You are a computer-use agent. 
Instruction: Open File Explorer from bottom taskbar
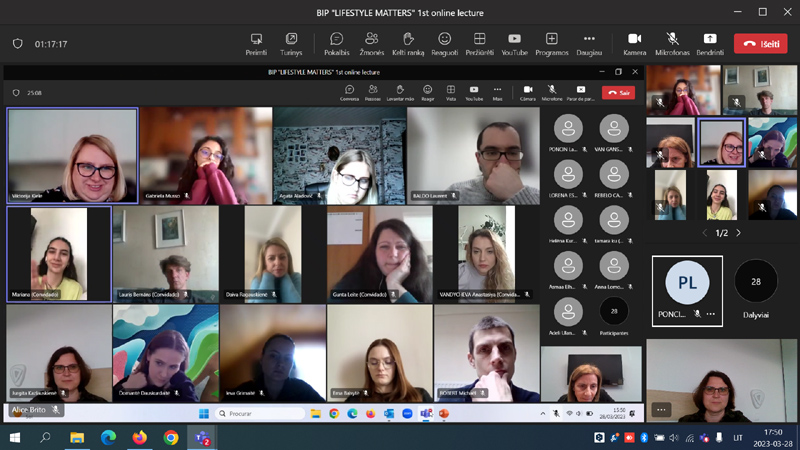[x=77, y=438]
